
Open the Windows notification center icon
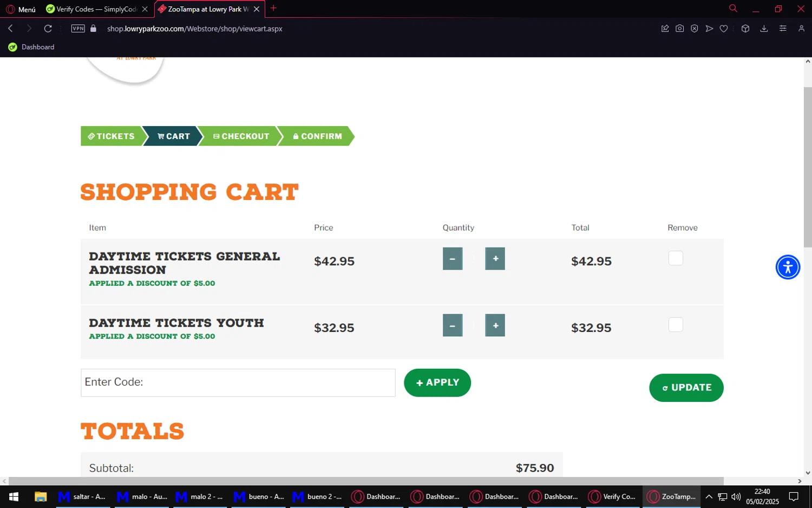794,497
